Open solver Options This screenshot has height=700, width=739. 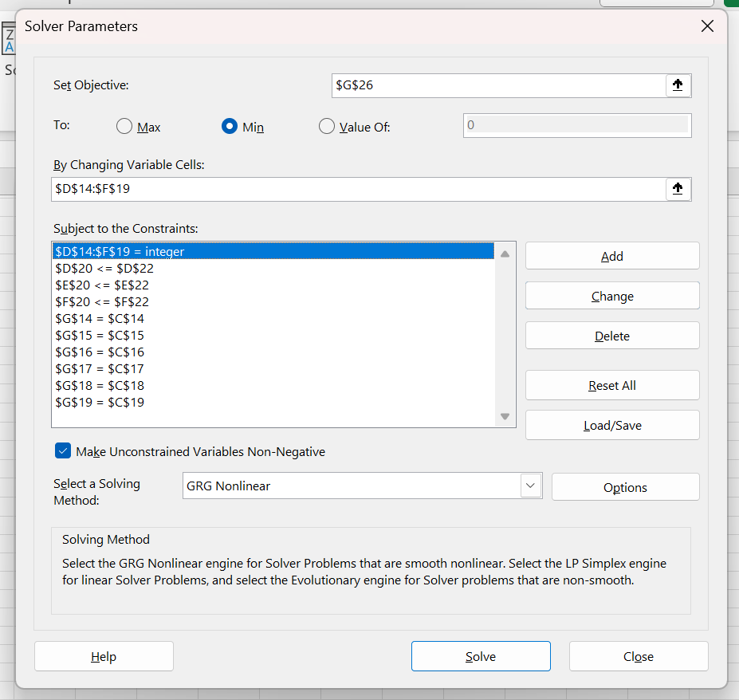tap(626, 487)
